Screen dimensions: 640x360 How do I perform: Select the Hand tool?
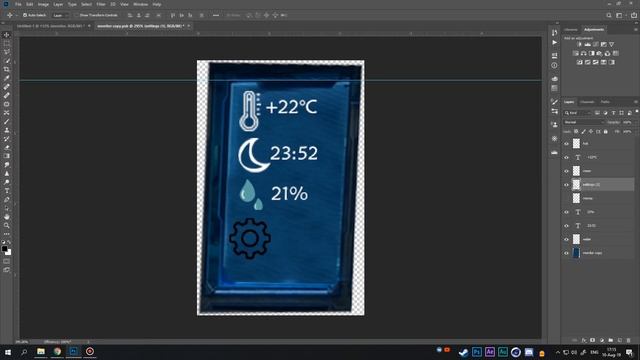pyautogui.click(x=7, y=217)
